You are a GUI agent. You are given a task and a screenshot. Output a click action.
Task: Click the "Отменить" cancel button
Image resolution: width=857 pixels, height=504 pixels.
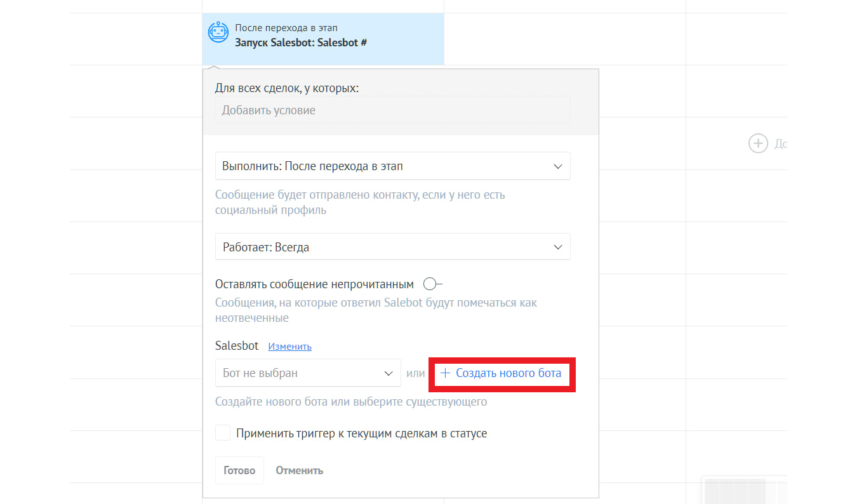click(x=299, y=471)
